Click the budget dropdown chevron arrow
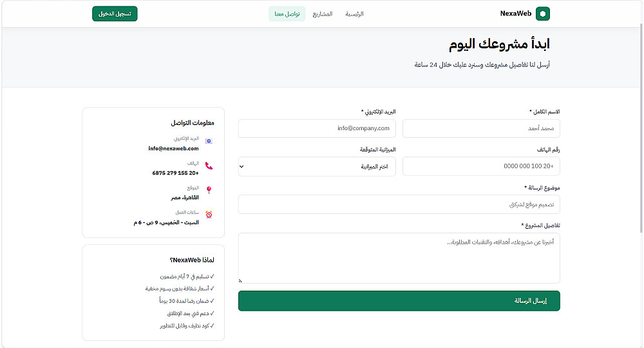This screenshot has width=644, height=348. 241,166
